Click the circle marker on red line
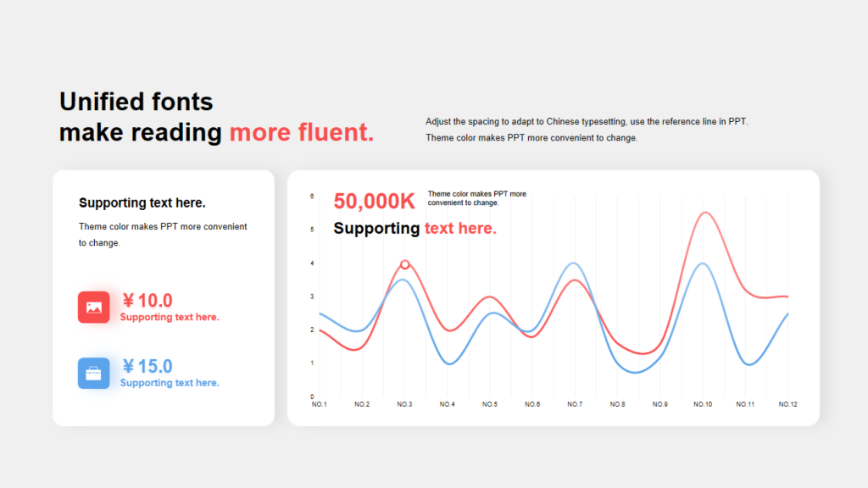Screen dimensions: 868x488 (405, 264)
